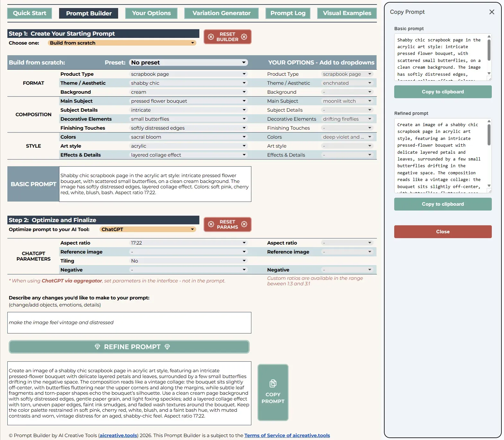Open the ChatGPT Parameters Negative dropdown

coord(188,270)
